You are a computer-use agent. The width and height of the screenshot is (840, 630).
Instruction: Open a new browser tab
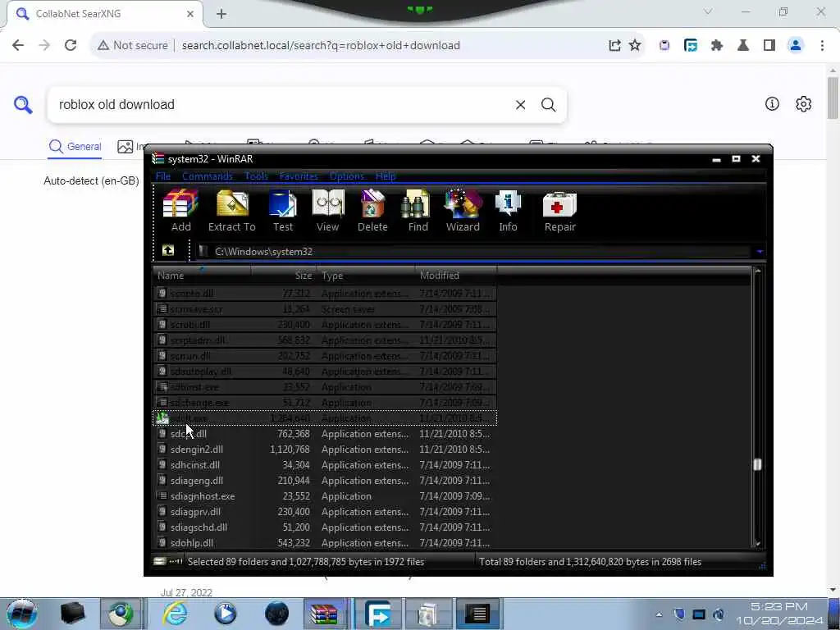[x=221, y=14]
